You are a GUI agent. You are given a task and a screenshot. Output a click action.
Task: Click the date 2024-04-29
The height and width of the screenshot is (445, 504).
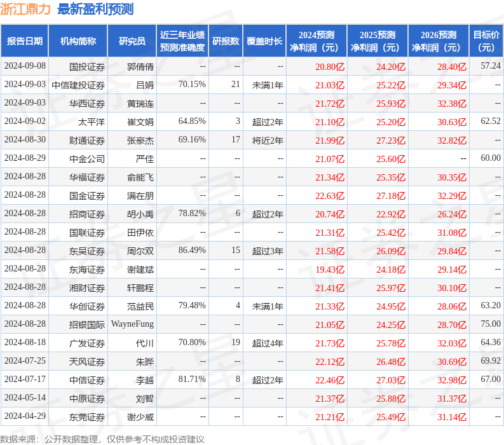click(x=25, y=416)
